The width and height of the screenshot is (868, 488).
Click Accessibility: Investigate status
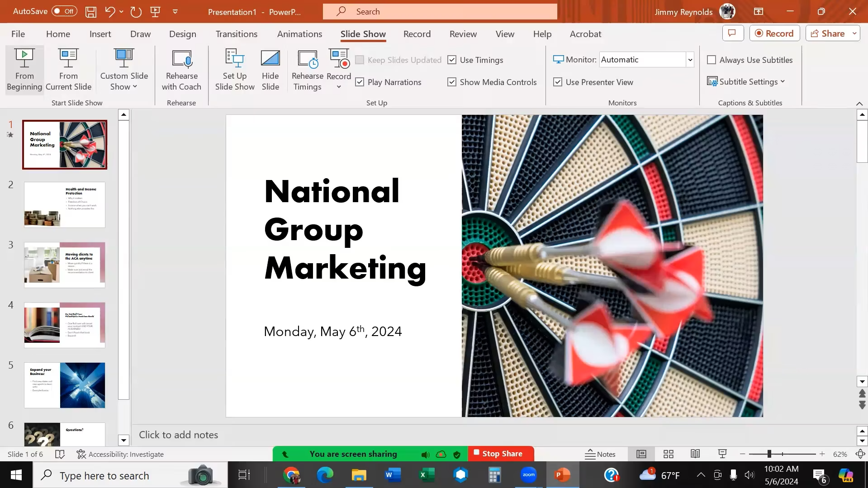[x=120, y=454]
